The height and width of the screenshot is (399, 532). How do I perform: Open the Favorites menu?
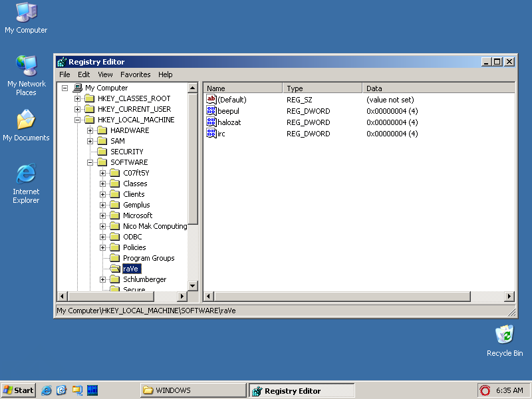pyautogui.click(x=136, y=74)
